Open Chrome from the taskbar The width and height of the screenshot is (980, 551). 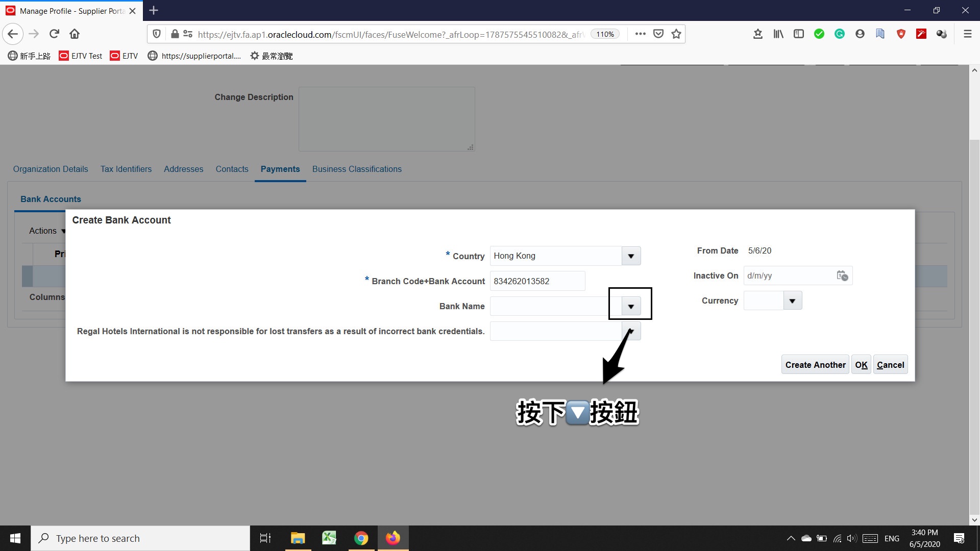point(361,538)
